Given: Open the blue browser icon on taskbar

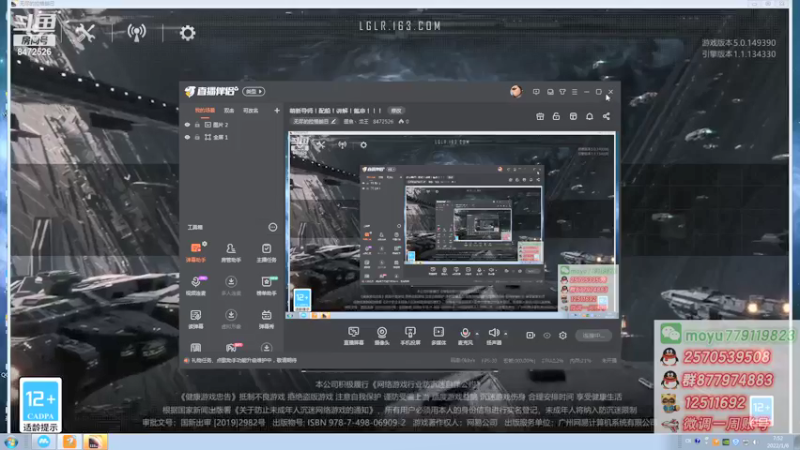Looking at the screenshot, I should tap(44, 442).
